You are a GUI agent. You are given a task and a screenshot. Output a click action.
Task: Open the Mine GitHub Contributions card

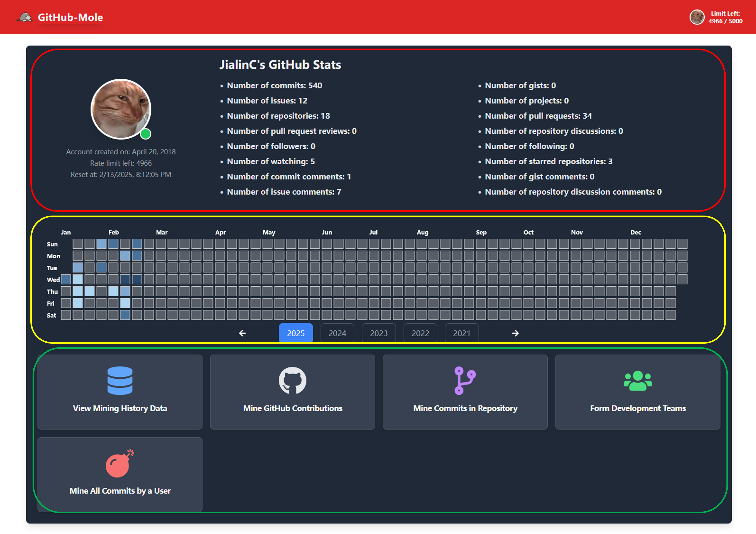point(292,392)
